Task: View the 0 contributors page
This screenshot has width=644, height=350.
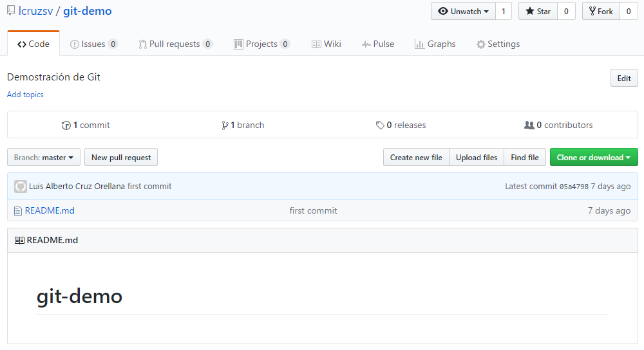Action: coord(558,125)
